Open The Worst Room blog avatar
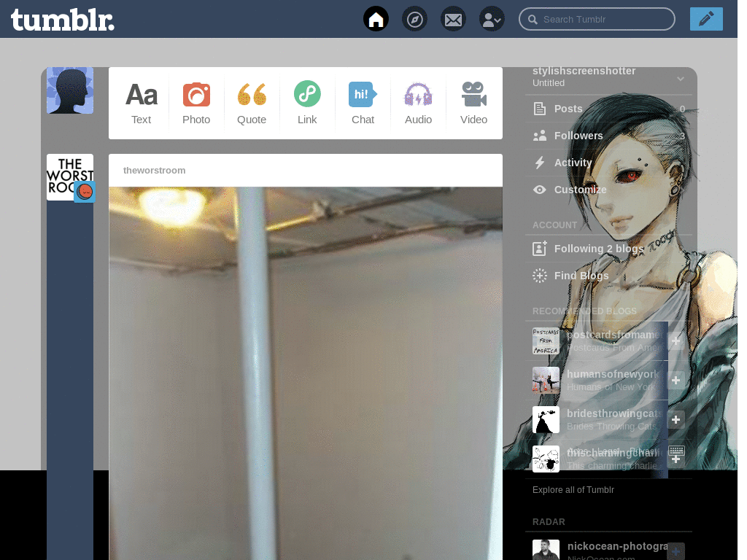 pyautogui.click(x=70, y=177)
